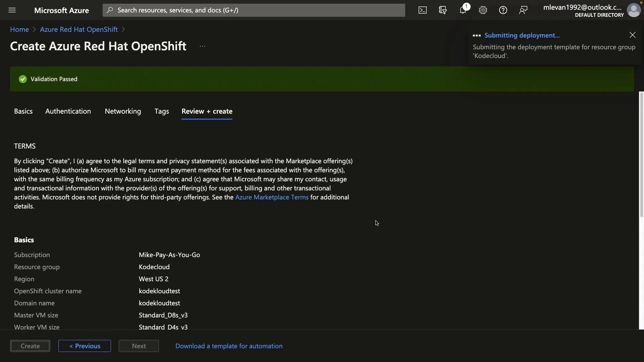Switch to the Networking tab
Screen dimensions: 644x362
click(x=123, y=111)
